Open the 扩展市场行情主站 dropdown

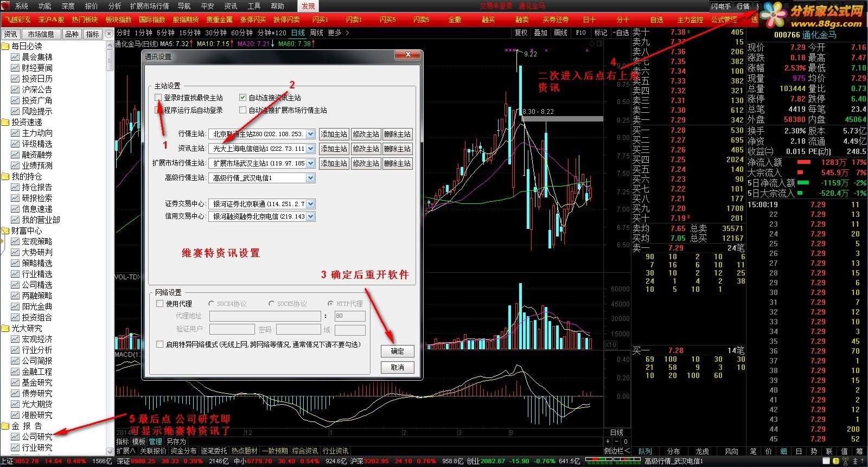(x=310, y=163)
